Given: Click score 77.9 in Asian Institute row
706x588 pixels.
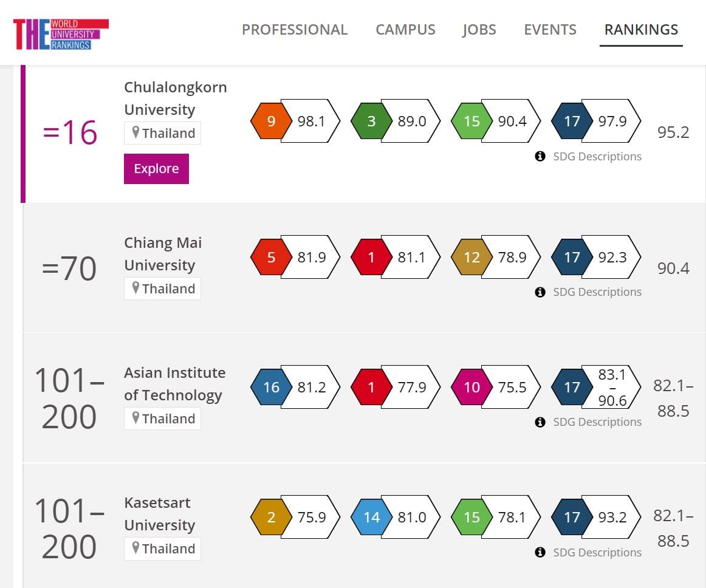Looking at the screenshot, I should [x=411, y=387].
